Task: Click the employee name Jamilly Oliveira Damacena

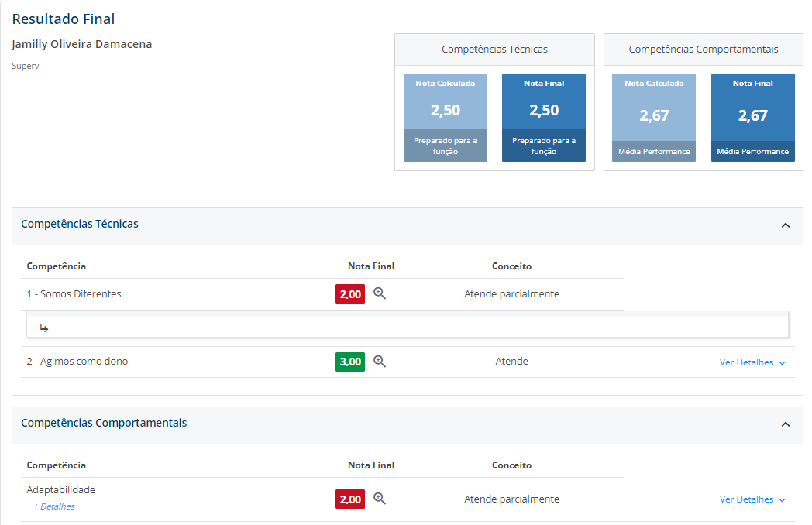Action: click(82, 44)
